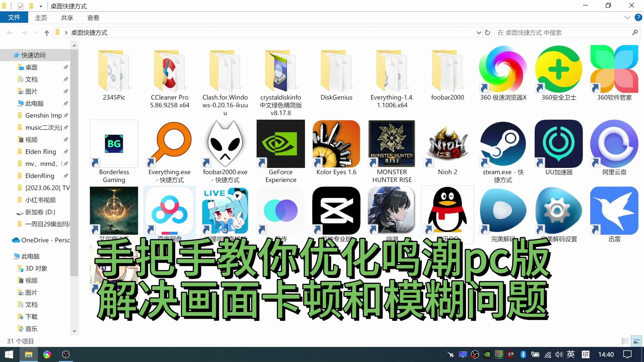644x362 pixels.
Task: Go back to the previous folder
Action: [10, 33]
